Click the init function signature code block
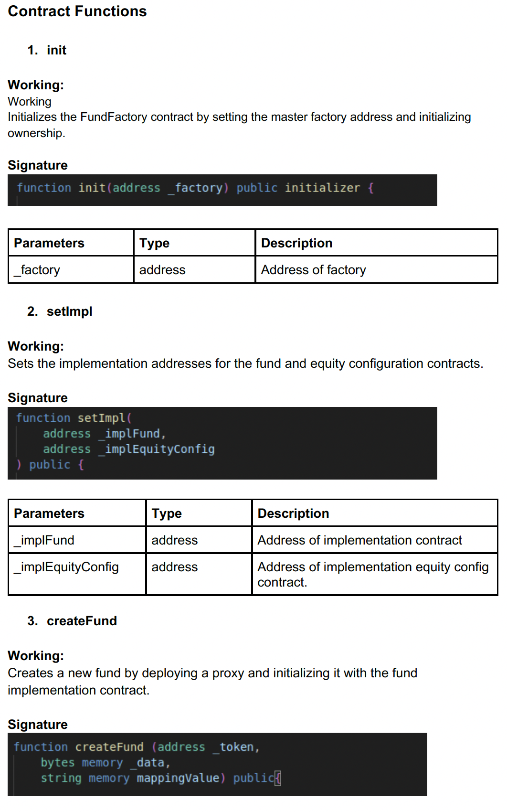This screenshot has height=812, width=507. point(222,190)
